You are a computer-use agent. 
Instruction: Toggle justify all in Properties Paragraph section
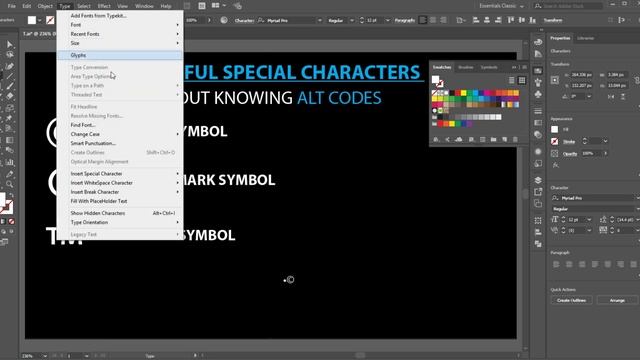point(633,264)
